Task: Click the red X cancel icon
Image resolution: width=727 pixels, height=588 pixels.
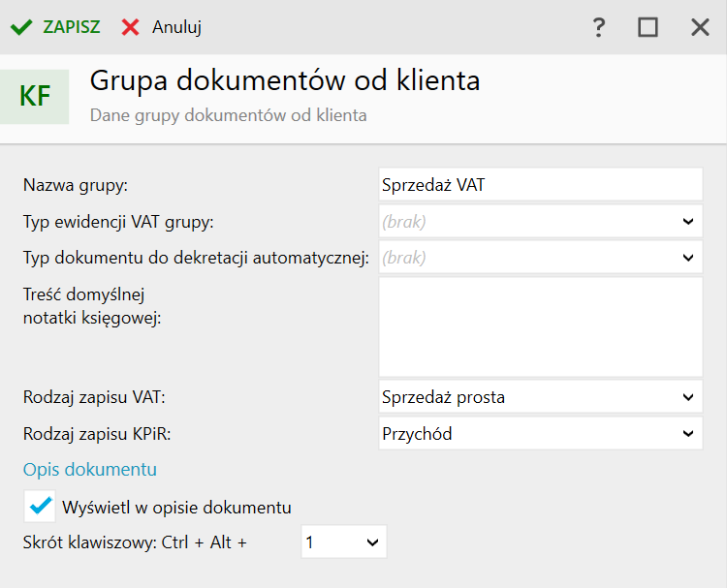Action: pyautogui.click(x=131, y=27)
